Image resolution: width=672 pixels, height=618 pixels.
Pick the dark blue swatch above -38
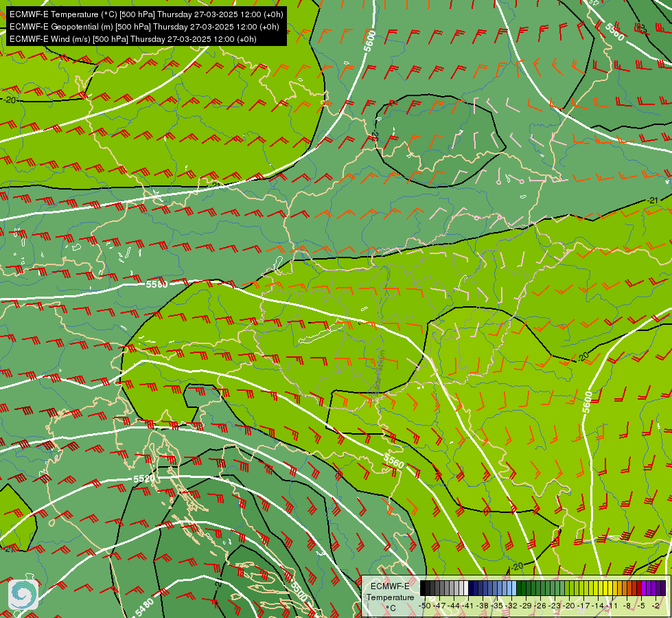coord(480,588)
